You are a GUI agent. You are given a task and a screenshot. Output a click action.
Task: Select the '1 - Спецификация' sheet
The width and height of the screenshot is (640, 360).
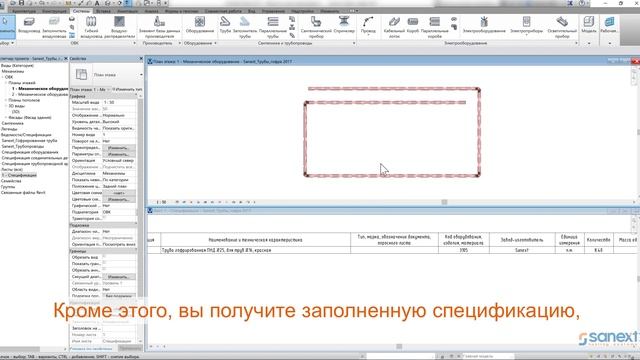pyautogui.click(x=19, y=175)
